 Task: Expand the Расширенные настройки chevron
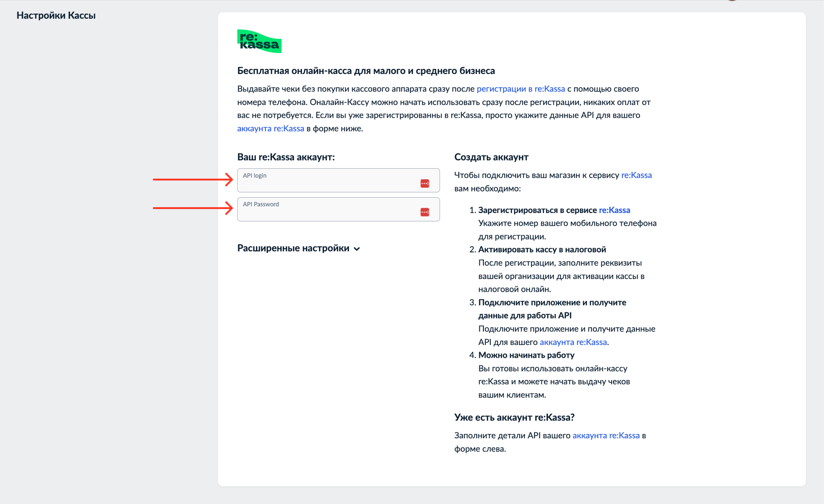pos(357,249)
